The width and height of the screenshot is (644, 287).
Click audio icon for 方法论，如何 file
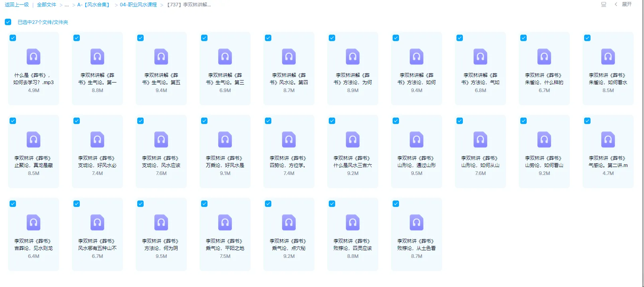tap(417, 57)
